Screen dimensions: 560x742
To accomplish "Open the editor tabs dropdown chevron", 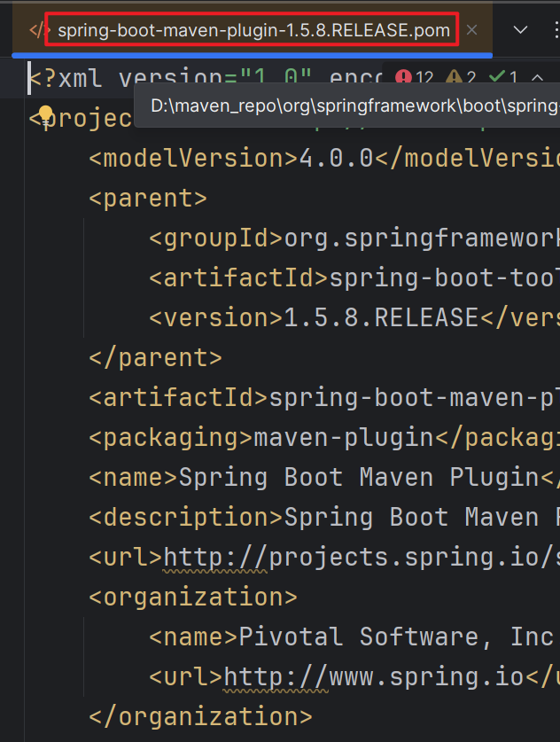I will coord(520,30).
